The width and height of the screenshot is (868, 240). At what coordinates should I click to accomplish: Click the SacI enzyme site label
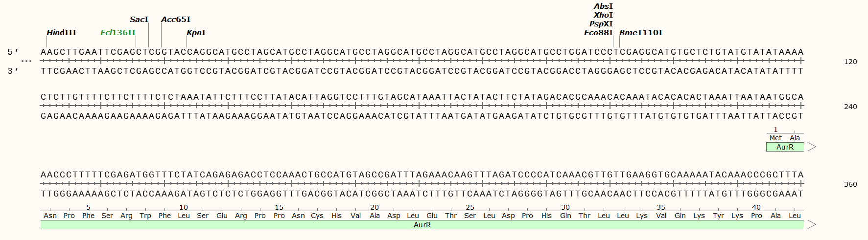139,20
